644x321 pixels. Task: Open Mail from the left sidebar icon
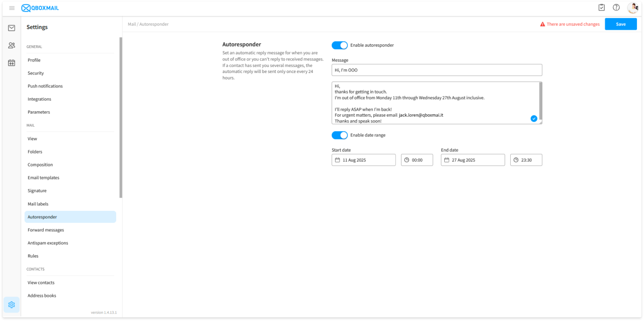[x=12, y=28]
